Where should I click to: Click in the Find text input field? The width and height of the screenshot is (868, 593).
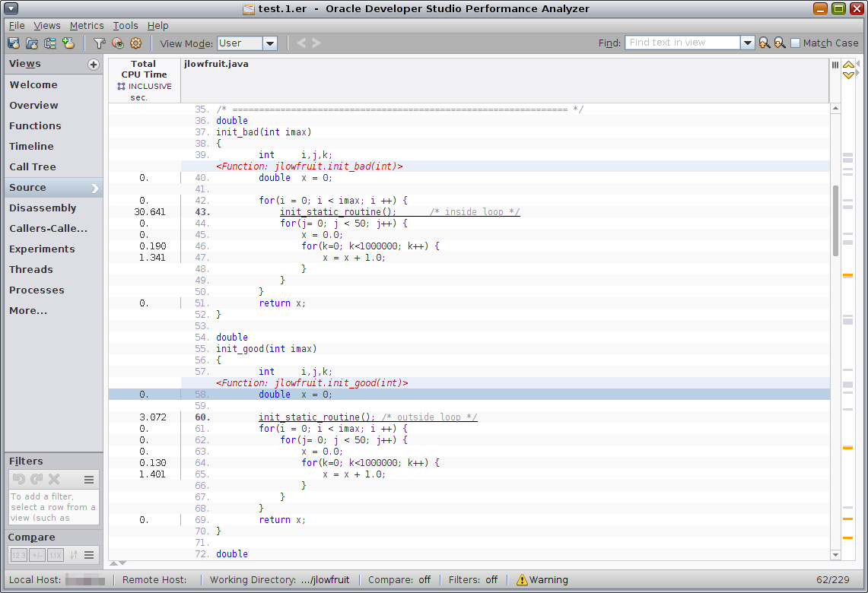(682, 43)
